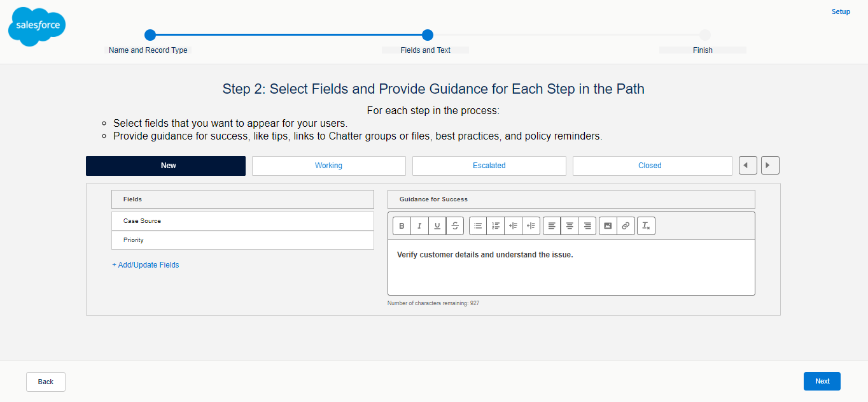The height and width of the screenshot is (402, 868).
Task: Apply strikethrough to the guidance text
Action: pyautogui.click(x=455, y=226)
